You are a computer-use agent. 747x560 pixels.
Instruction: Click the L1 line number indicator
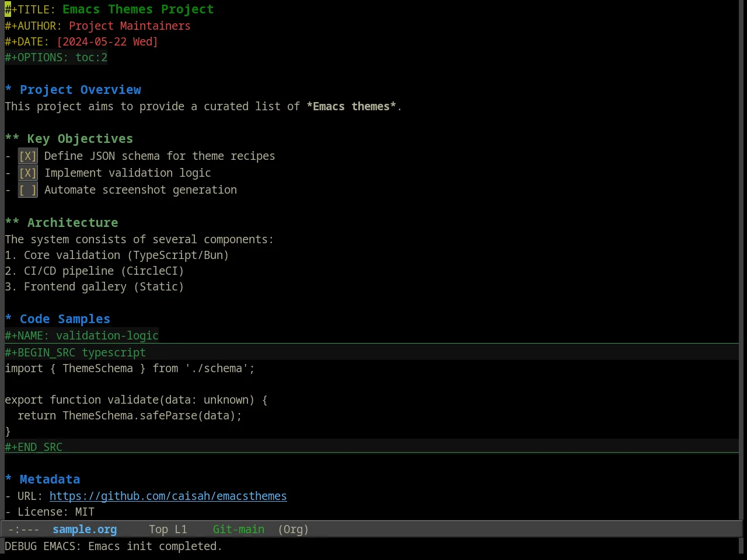point(181,530)
